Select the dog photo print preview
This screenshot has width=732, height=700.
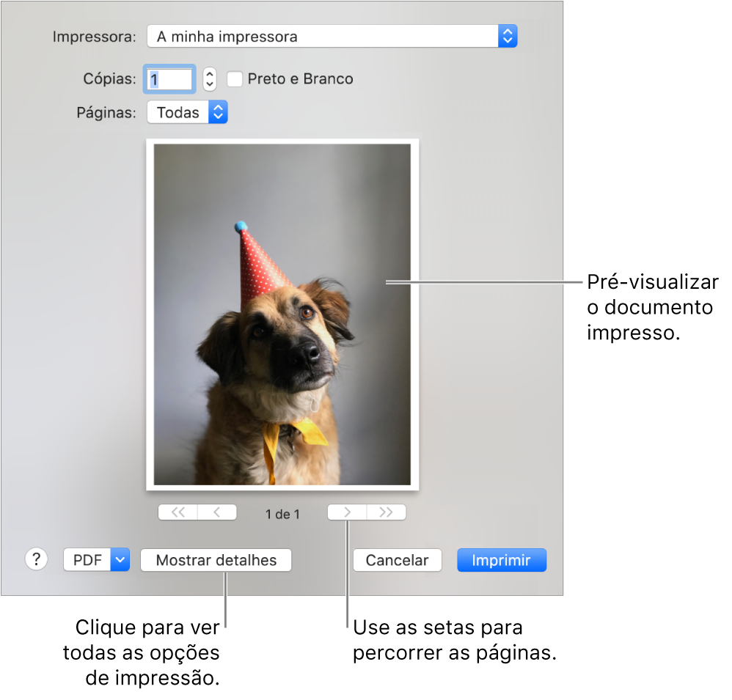click(282, 314)
